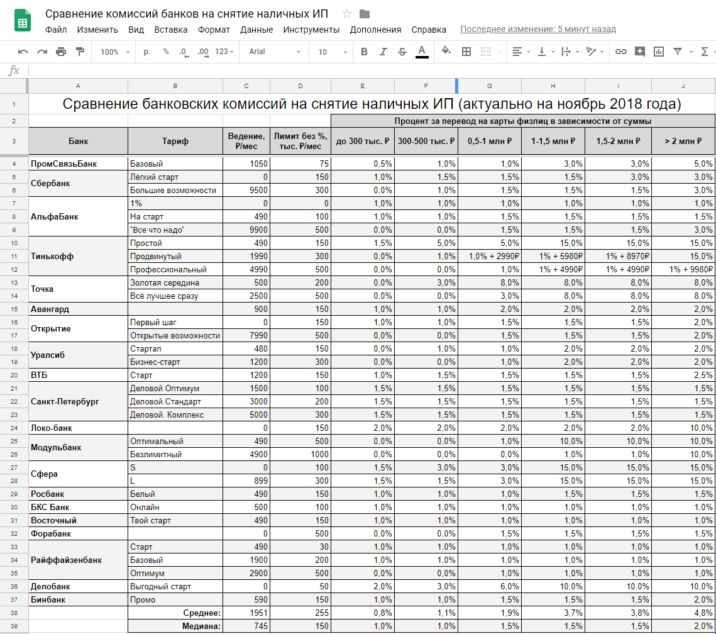Open the Инструменты menu
The height and width of the screenshot is (634, 716).
[x=311, y=30]
